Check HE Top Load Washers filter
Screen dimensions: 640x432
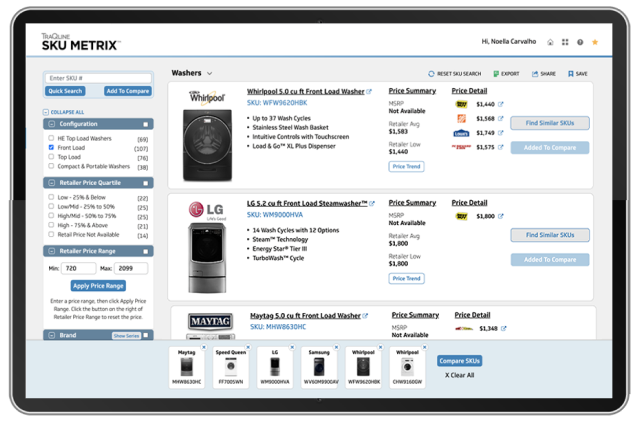coord(51,138)
